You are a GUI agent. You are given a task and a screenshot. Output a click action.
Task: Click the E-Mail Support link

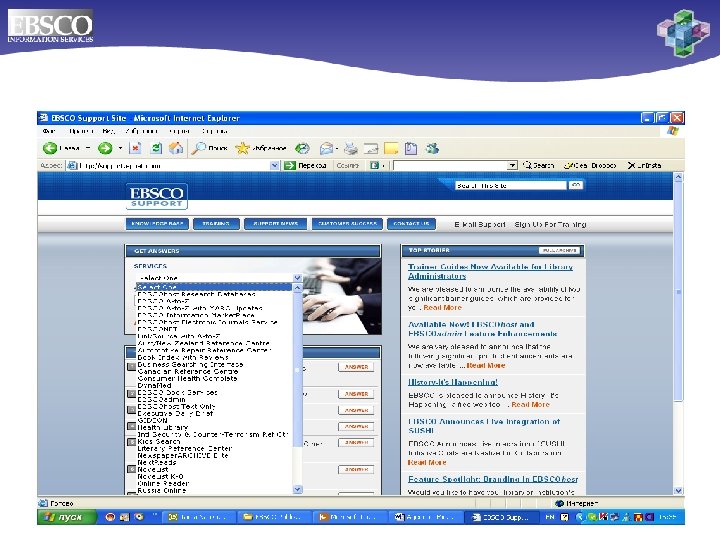480,225
